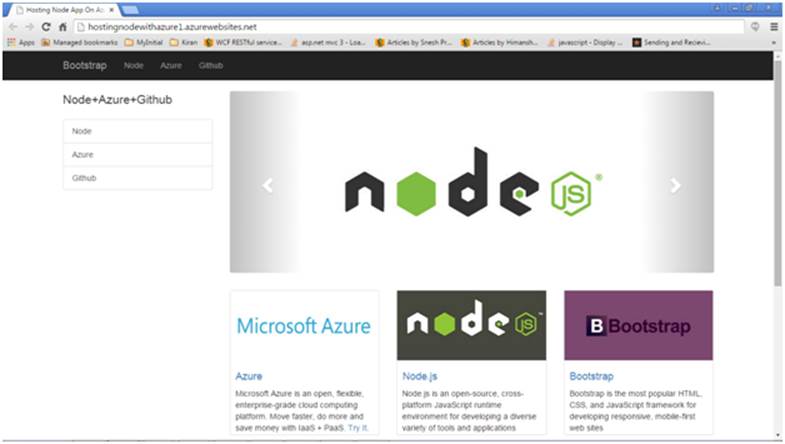Select Github in the sidebar list
The height and width of the screenshot is (444, 785).
coord(138,178)
